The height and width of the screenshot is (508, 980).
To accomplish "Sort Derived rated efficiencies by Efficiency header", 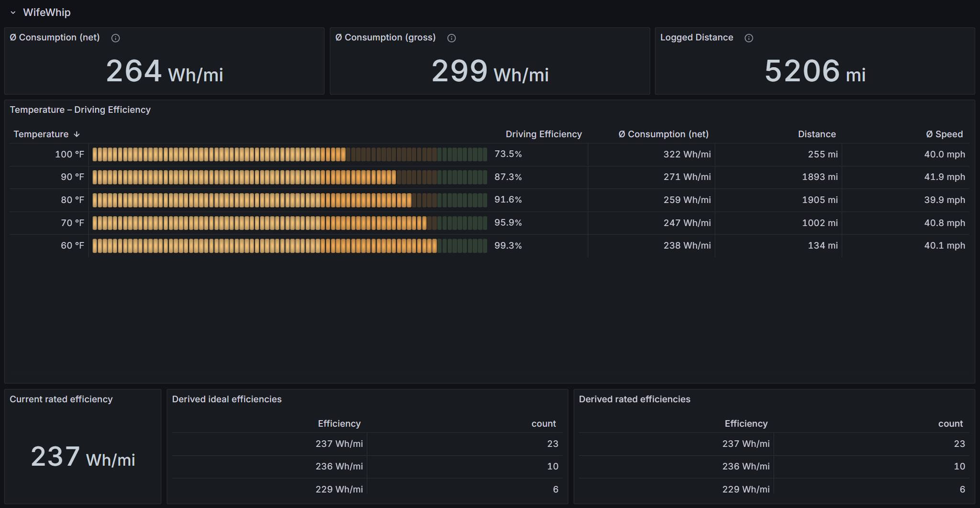I will coord(746,424).
